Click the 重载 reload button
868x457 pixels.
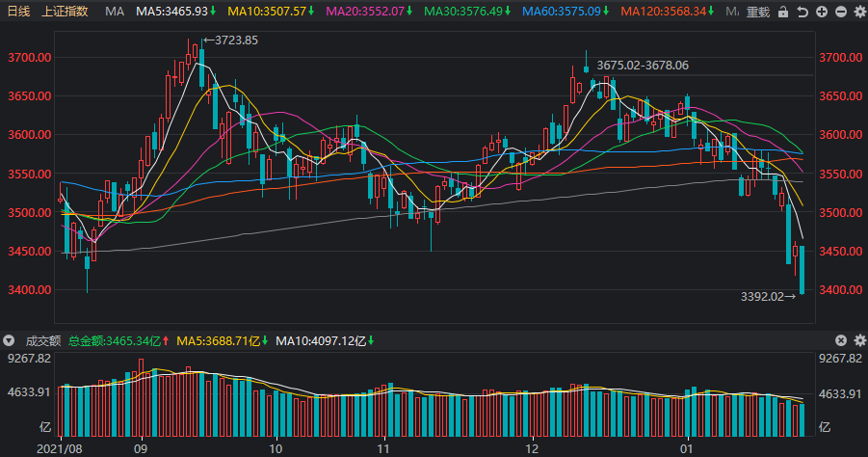tap(758, 12)
